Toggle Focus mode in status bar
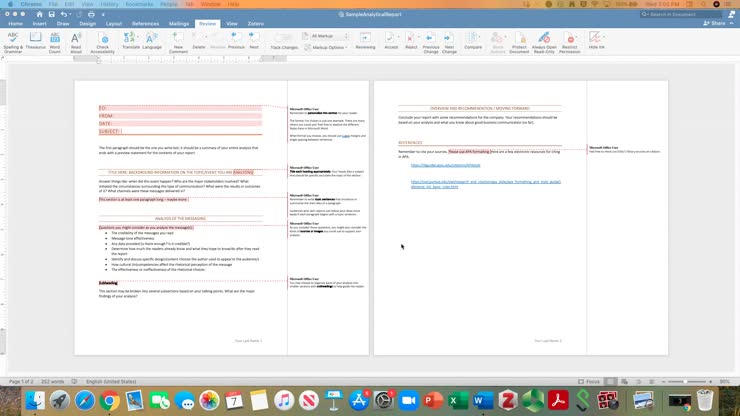 point(589,382)
